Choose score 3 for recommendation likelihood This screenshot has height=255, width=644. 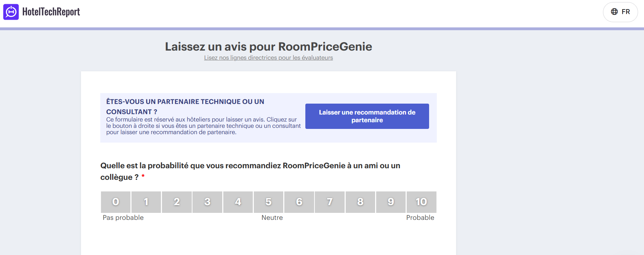pyautogui.click(x=208, y=202)
